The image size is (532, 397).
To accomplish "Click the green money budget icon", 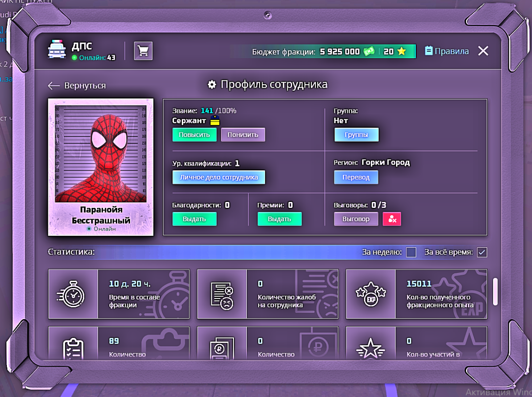I will [x=369, y=51].
